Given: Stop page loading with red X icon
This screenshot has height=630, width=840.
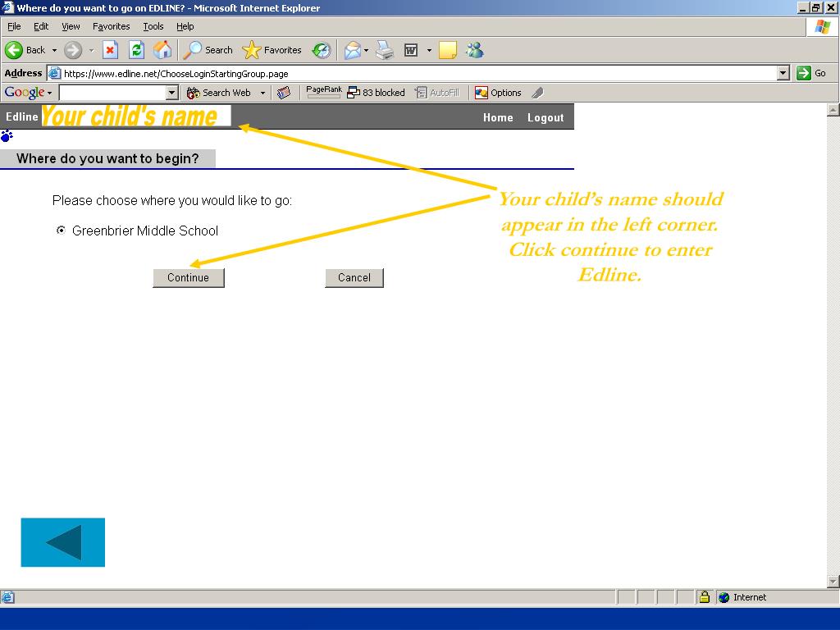Looking at the screenshot, I should 110,50.
